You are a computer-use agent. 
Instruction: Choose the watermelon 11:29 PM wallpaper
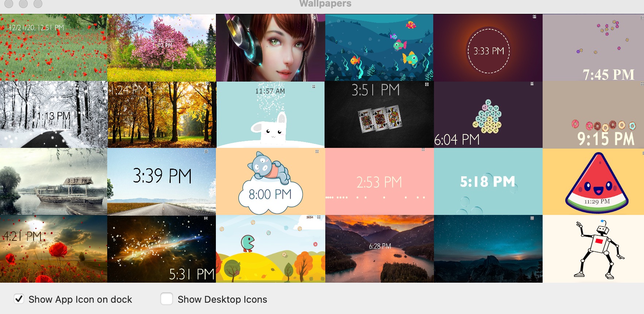(x=593, y=181)
